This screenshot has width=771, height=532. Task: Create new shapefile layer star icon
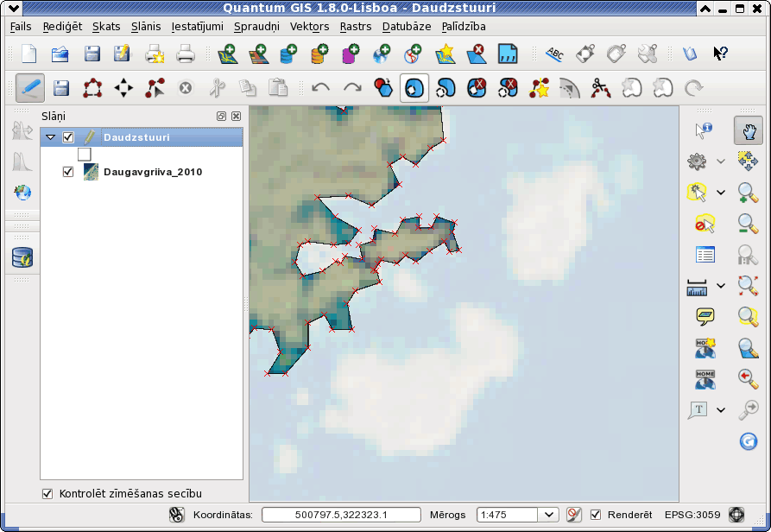tap(446, 54)
